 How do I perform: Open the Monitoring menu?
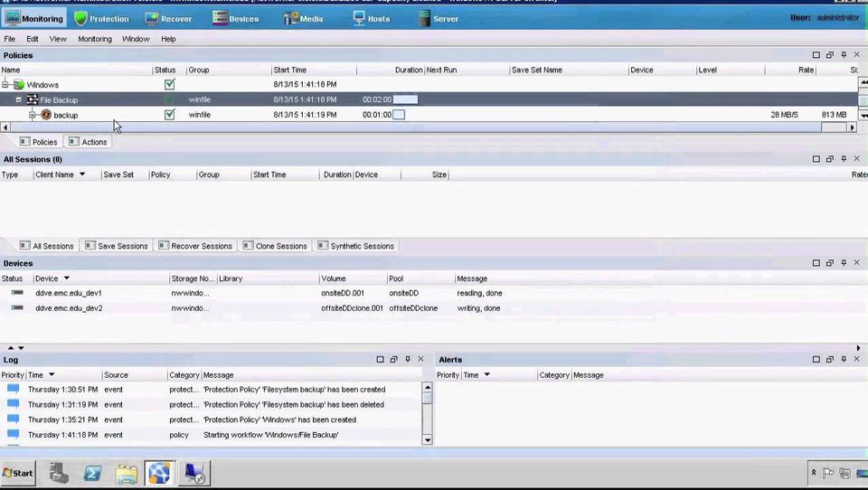coord(95,39)
